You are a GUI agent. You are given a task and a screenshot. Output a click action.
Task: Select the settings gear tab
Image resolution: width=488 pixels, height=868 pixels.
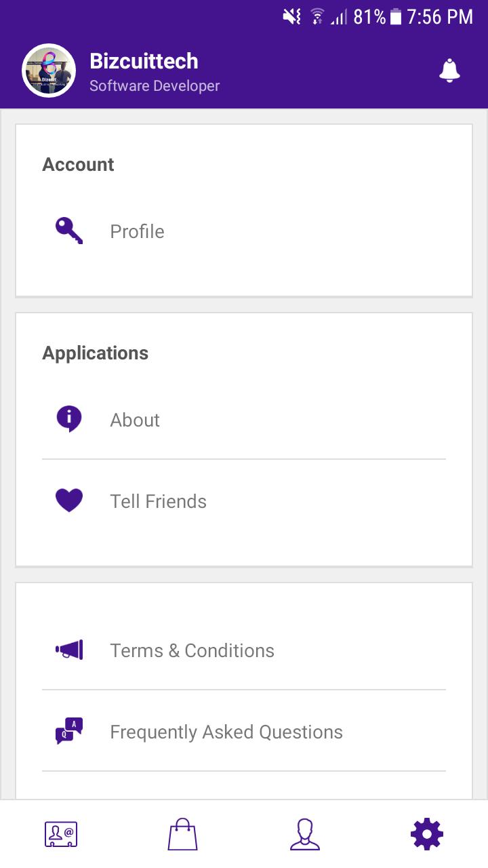[427, 834]
